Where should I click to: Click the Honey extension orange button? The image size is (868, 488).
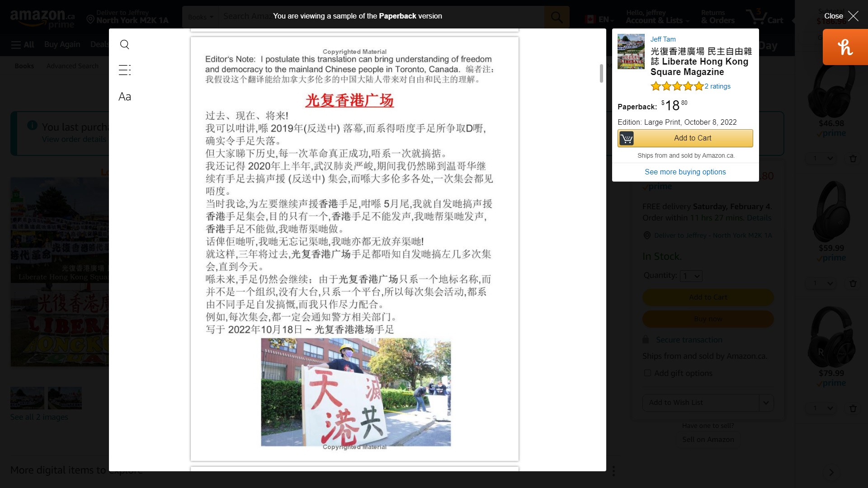click(845, 47)
